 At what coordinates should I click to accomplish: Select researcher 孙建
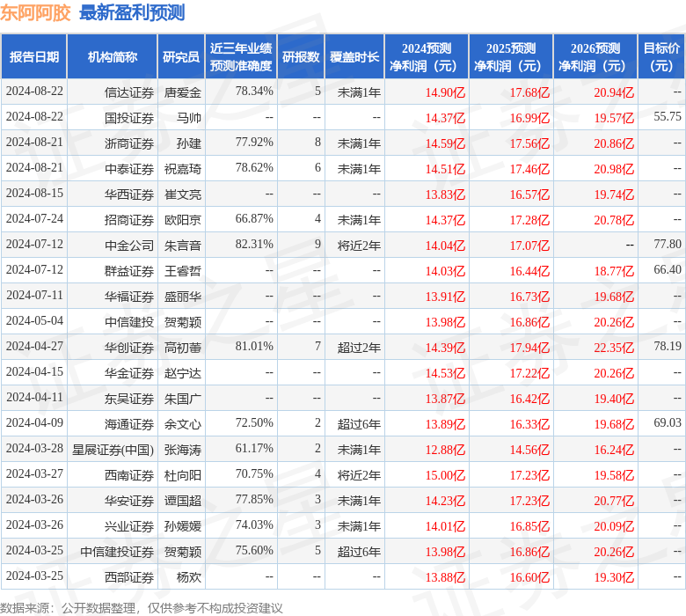click(189, 143)
